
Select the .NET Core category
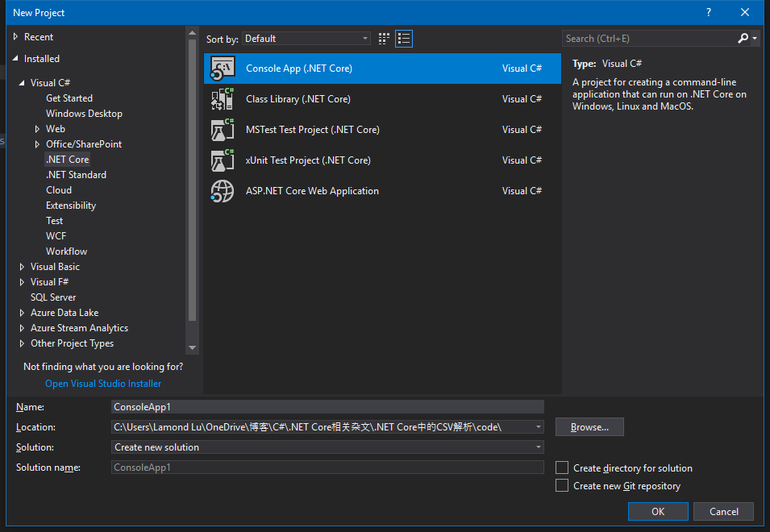click(67, 160)
